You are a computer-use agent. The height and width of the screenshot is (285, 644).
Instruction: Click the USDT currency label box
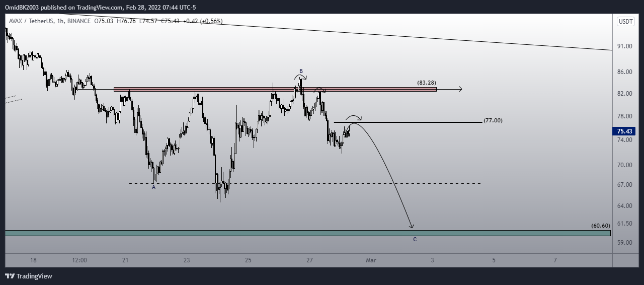626,21
